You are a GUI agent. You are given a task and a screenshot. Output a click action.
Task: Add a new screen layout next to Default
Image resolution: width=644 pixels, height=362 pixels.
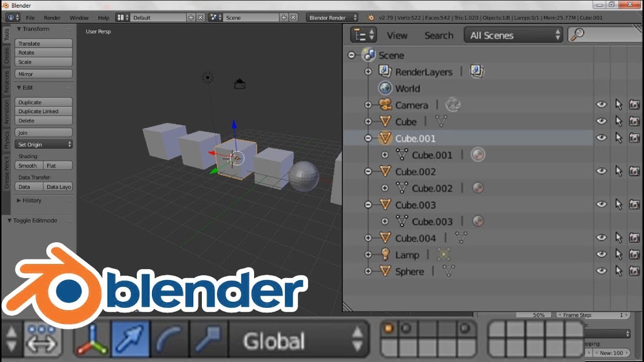pyautogui.click(x=191, y=18)
